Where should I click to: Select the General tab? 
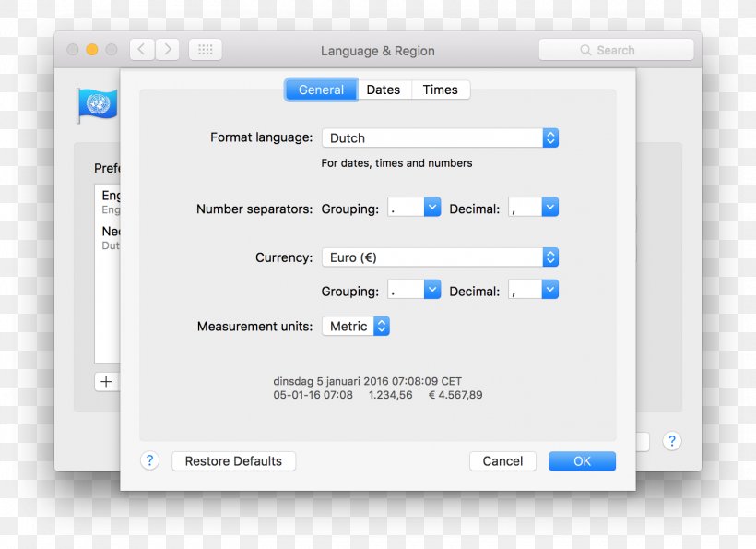tap(321, 90)
